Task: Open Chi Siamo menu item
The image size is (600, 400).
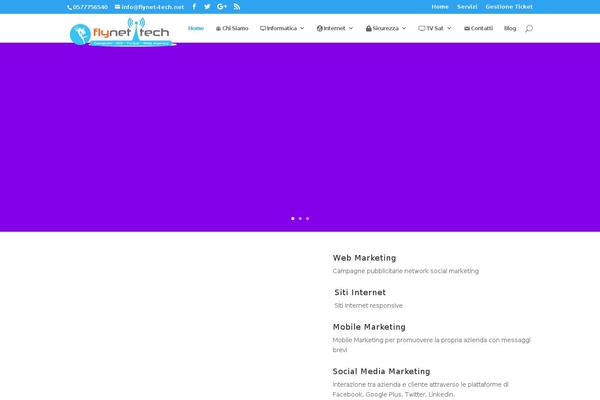Action: tap(232, 28)
